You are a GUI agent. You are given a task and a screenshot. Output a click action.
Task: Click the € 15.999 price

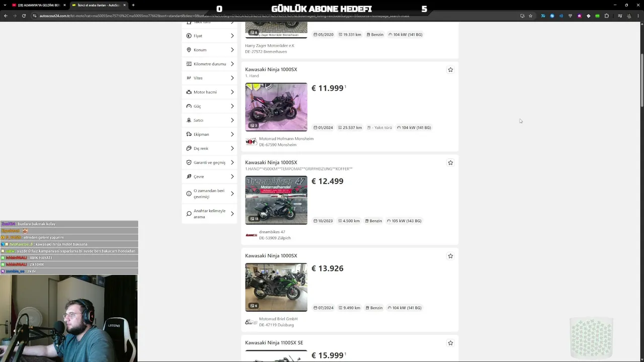328,355
